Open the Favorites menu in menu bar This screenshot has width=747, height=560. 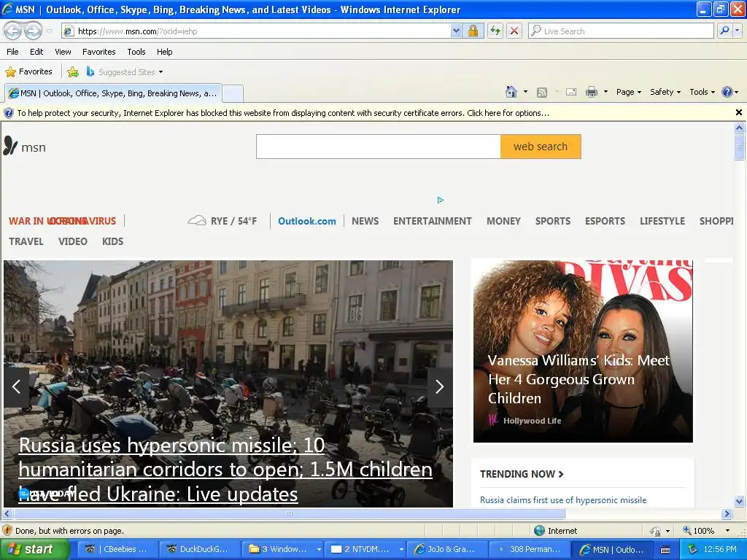[98, 52]
